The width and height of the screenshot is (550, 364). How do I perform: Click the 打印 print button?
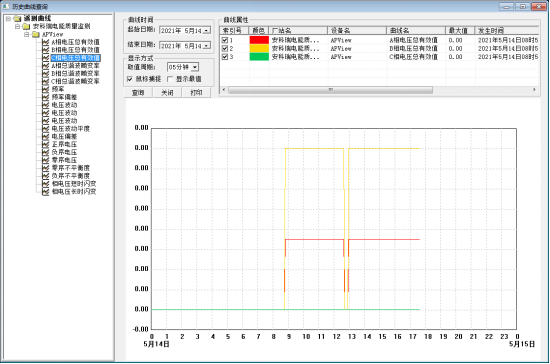coord(196,93)
